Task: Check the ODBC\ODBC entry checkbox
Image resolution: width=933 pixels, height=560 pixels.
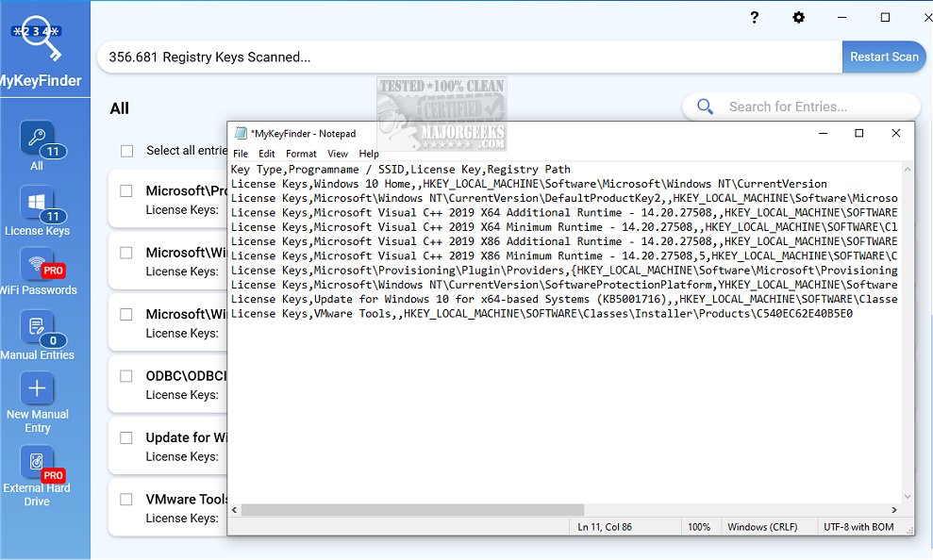Action: pyautogui.click(x=126, y=376)
